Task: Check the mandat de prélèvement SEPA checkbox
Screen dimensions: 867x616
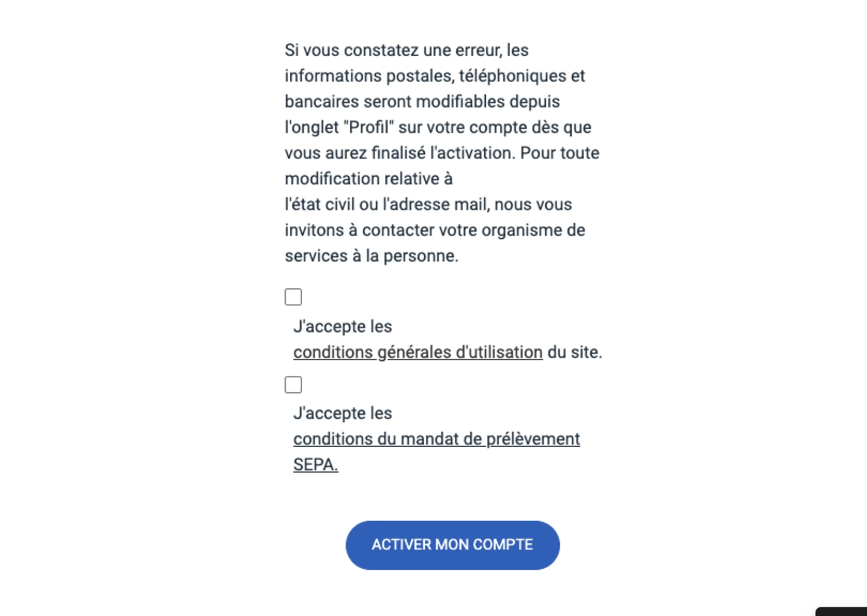Action: [x=293, y=384]
